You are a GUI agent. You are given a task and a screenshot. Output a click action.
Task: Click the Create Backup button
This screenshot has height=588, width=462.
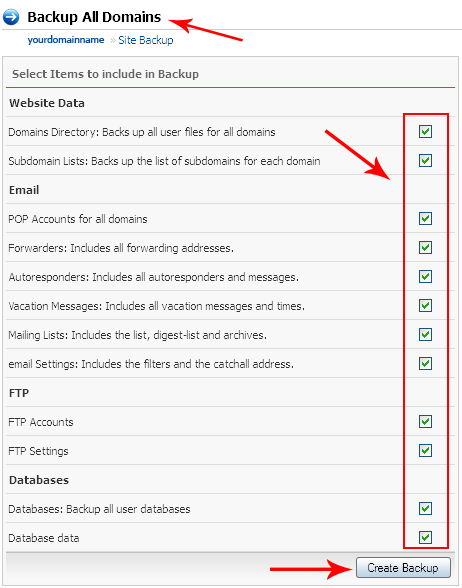click(x=403, y=568)
